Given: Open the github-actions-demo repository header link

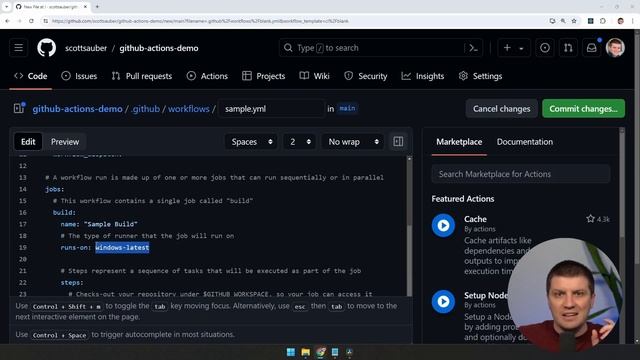Looking at the screenshot, I should coord(159,48).
